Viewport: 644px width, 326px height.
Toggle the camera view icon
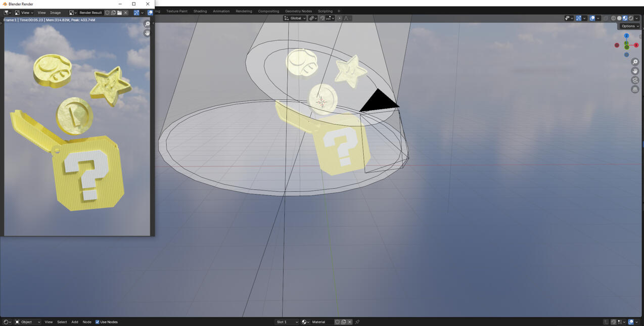tap(635, 80)
